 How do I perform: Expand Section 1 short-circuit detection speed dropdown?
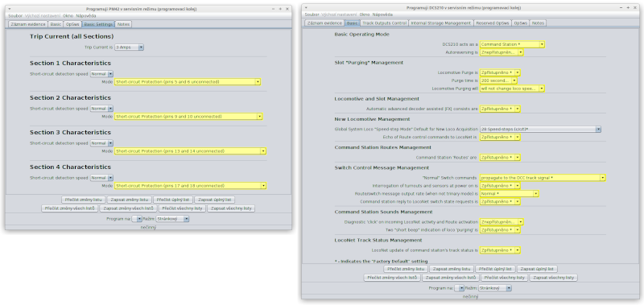[101, 74]
